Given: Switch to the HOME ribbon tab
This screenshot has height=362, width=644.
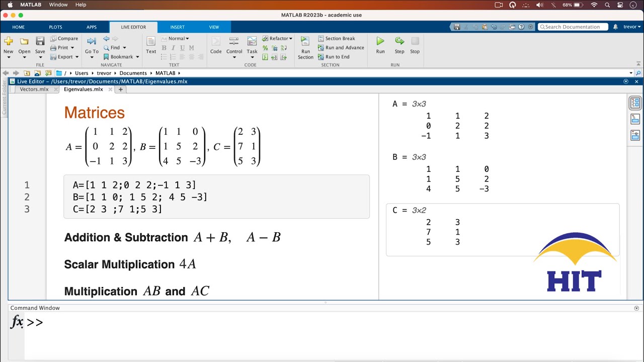Looking at the screenshot, I should (x=18, y=27).
